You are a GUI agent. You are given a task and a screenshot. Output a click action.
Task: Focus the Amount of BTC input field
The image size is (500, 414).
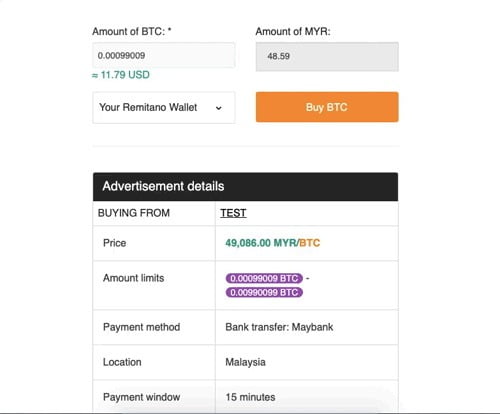point(164,55)
